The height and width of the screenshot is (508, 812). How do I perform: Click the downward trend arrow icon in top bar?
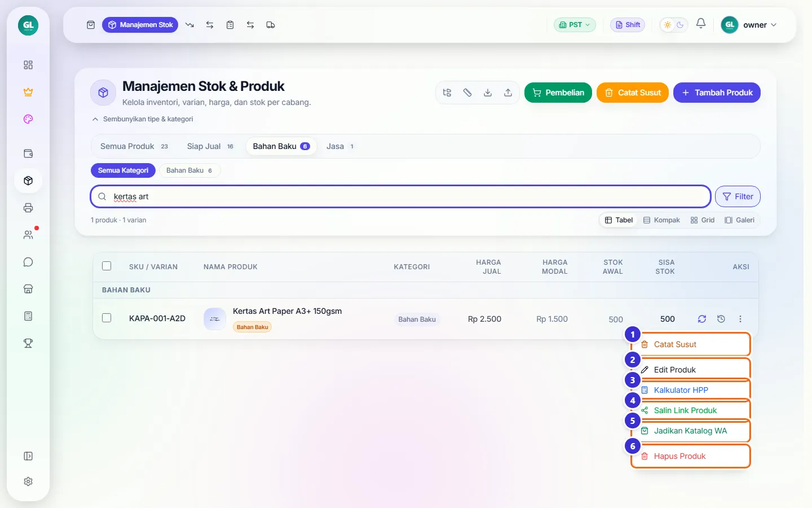click(189, 25)
